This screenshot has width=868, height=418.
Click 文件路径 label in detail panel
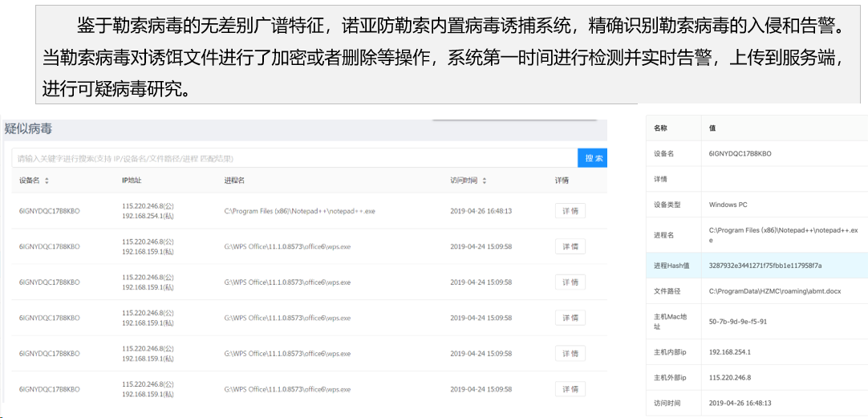coord(667,291)
